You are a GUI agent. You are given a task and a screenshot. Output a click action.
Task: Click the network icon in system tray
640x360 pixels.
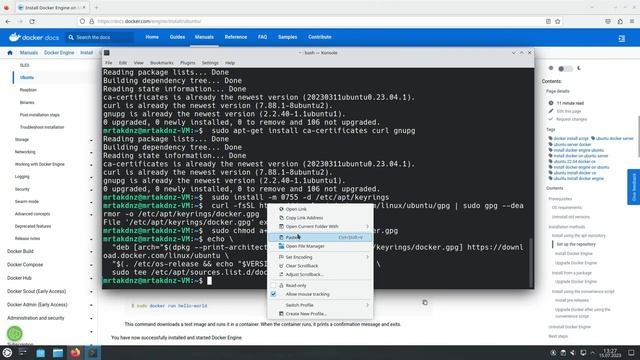click(x=583, y=353)
